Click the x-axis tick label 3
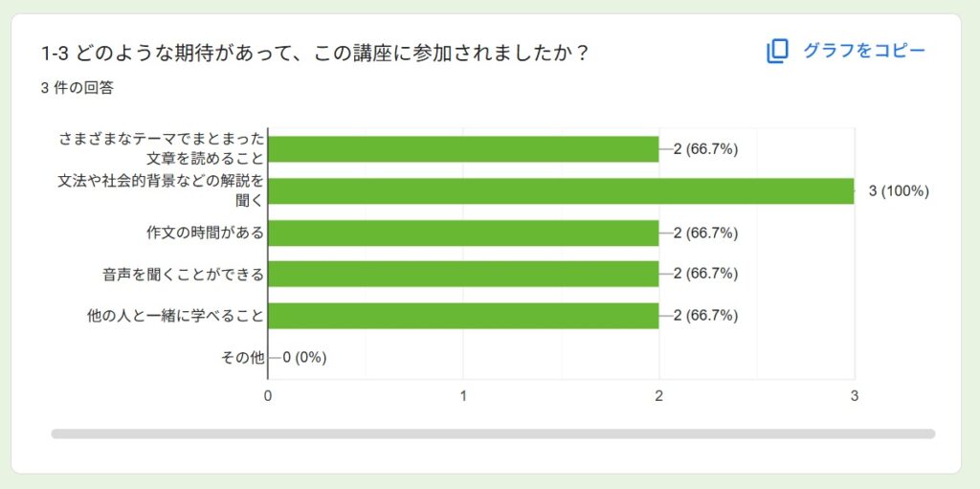 click(854, 395)
